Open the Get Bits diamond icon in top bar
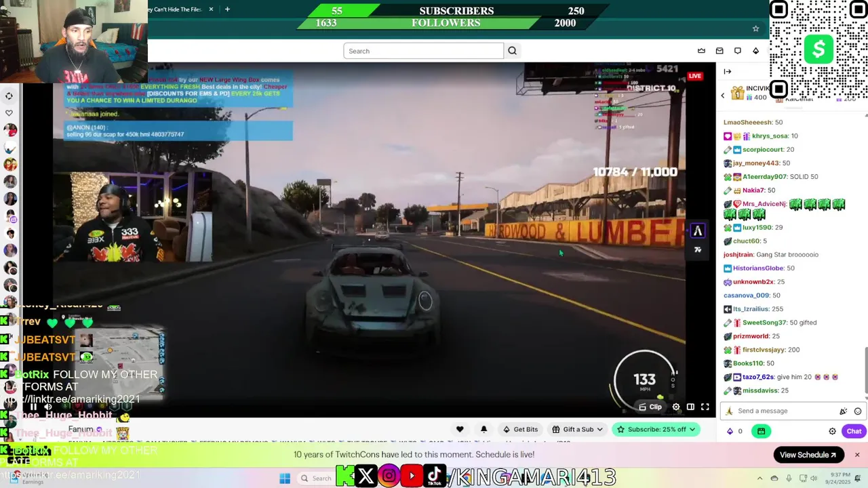 pyautogui.click(x=755, y=51)
